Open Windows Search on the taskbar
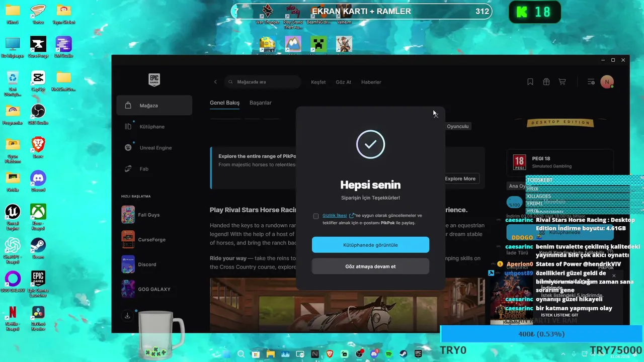Image resolution: width=644 pixels, height=362 pixels. tap(241, 354)
